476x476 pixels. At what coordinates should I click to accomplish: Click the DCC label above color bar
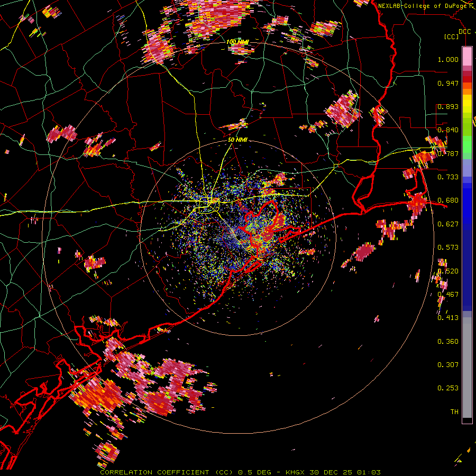tap(464, 32)
